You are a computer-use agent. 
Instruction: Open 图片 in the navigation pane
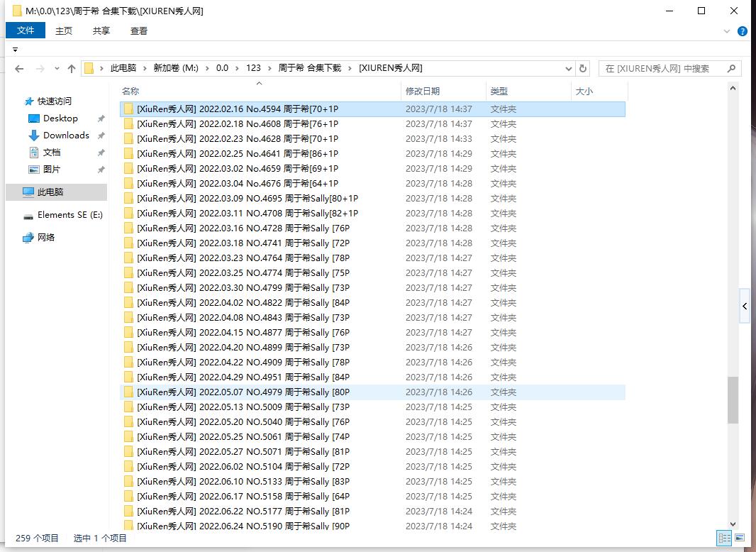(x=52, y=170)
